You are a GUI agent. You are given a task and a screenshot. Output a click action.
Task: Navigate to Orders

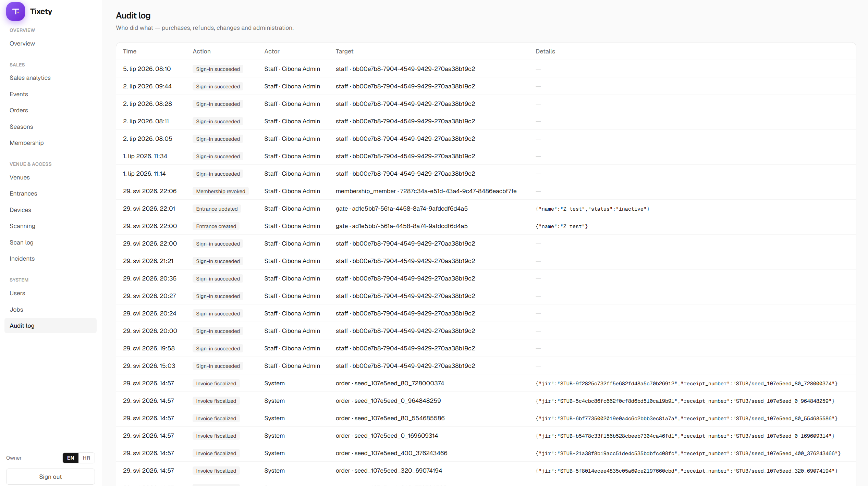(19, 110)
